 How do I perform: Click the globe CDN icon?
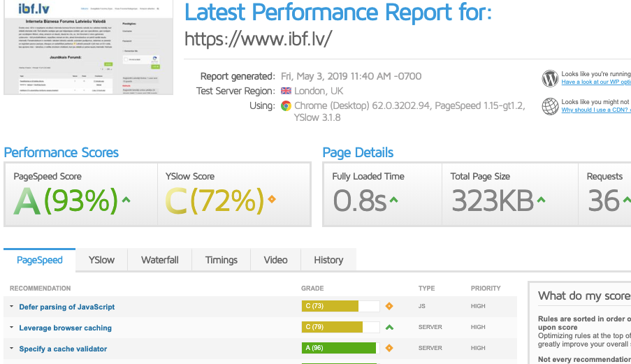click(x=550, y=106)
